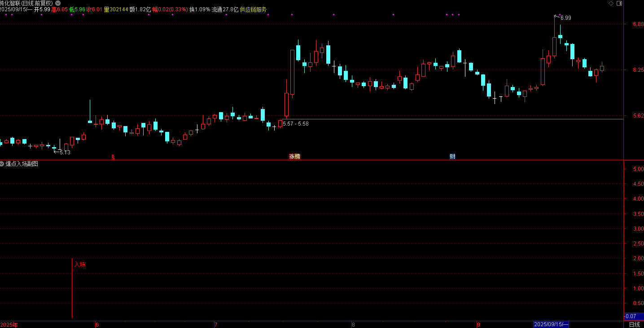Click the 低5.96 low price readout
The image size is (644, 328).
coord(77,9)
